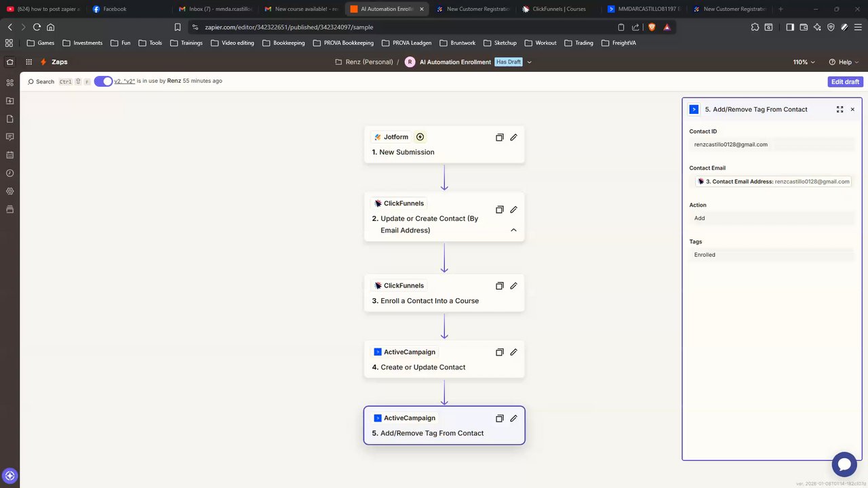This screenshot has width=868, height=488.
Task: Open the PROVA Bookkeeping bookmarks folder
Action: [x=343, y=43]
